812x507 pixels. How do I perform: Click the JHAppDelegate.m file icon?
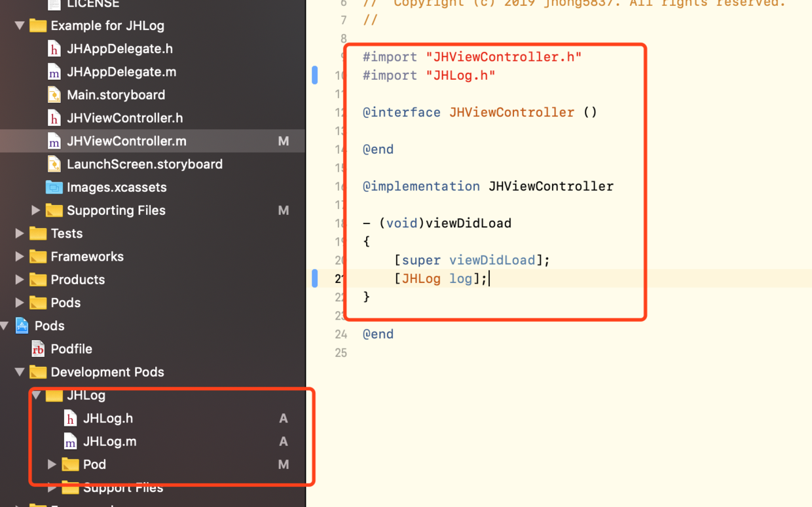[54, 72]
